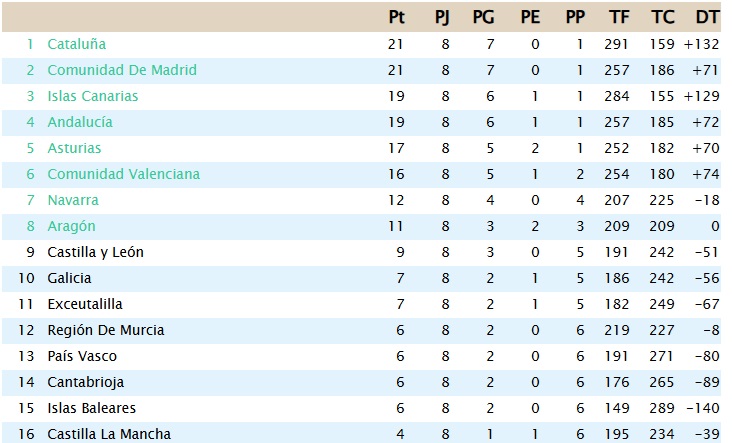Open the Cataluña team link
Viewport: 732px width, 443px height.
(76, 44)
